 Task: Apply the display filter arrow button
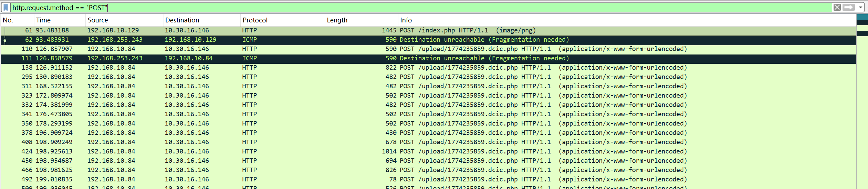click(849, 7)
